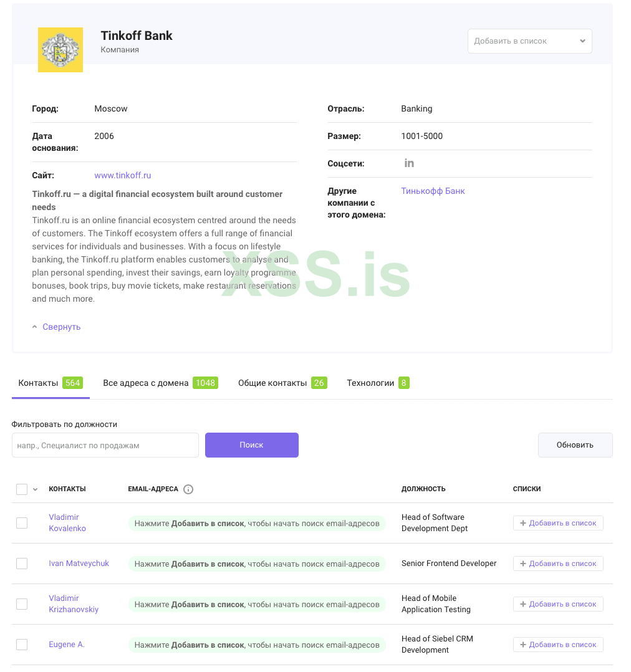
Task: Click the Tinkoff Bank company title
Action: coord(137,36)
